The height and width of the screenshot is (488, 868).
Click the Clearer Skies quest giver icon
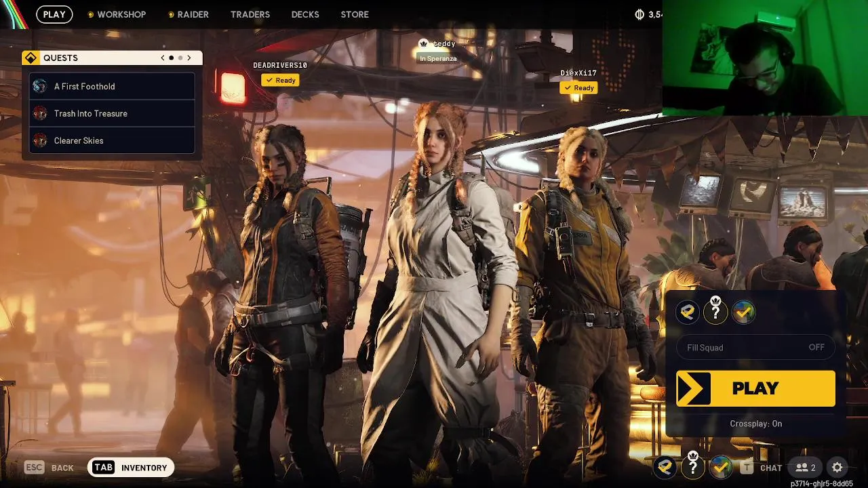pos(40,140)
